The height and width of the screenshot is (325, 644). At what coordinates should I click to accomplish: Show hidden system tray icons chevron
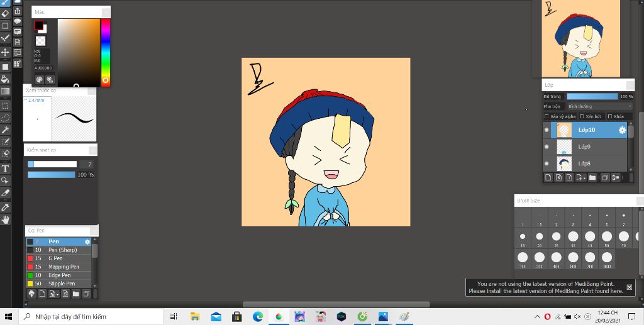pos(537,317)
